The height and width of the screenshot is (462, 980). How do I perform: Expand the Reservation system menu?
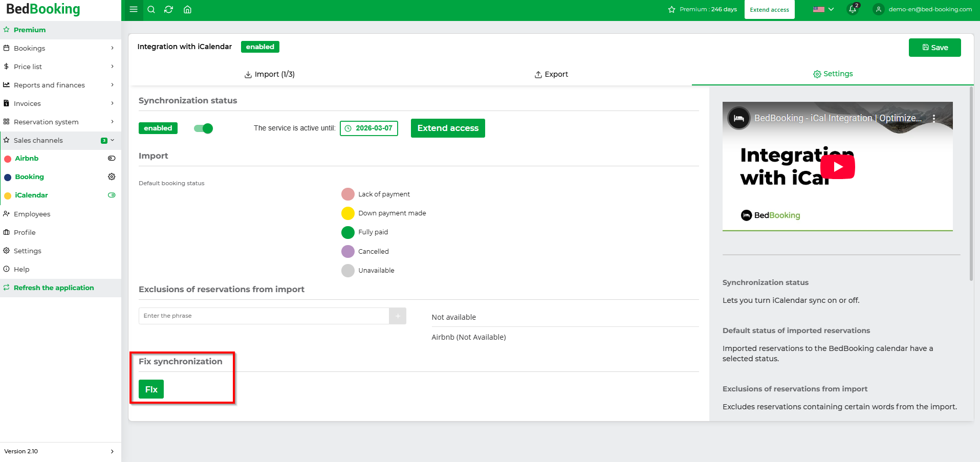click(x=60, y=122)
